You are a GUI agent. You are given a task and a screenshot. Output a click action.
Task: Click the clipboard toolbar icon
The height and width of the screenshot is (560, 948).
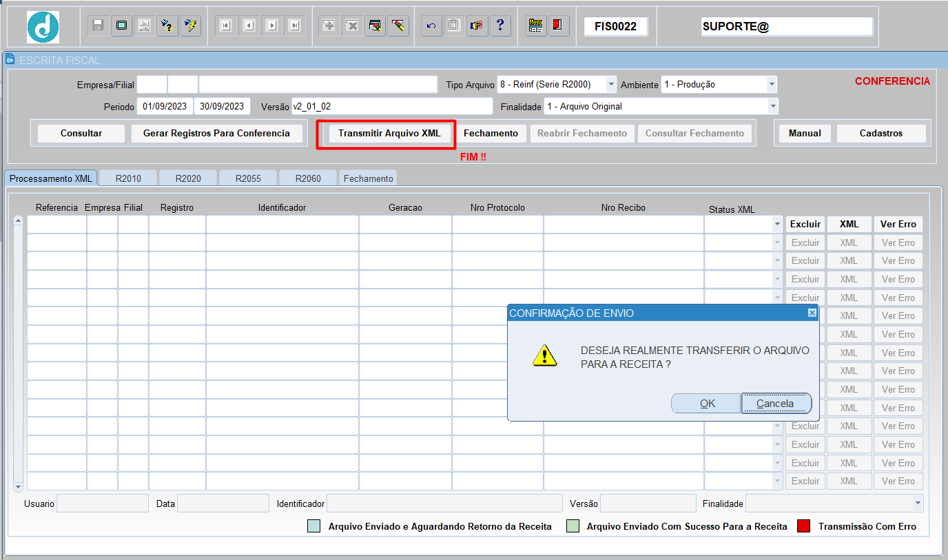(453, 25)
